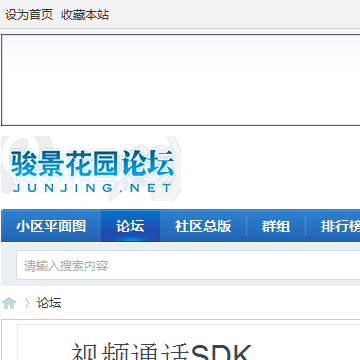Click the 论坛 breadcrumb link

49,303
